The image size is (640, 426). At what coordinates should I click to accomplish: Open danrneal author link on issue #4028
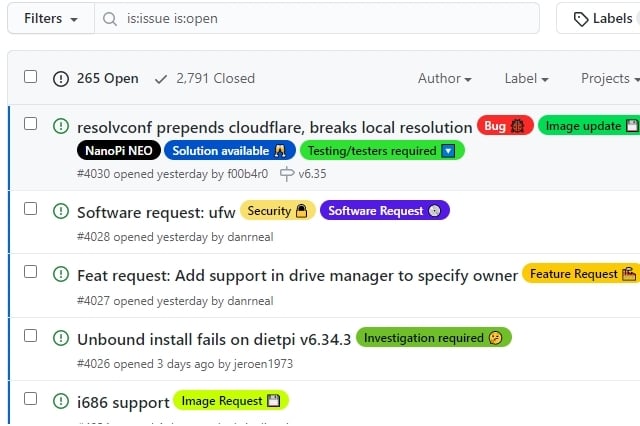[250, 237]
